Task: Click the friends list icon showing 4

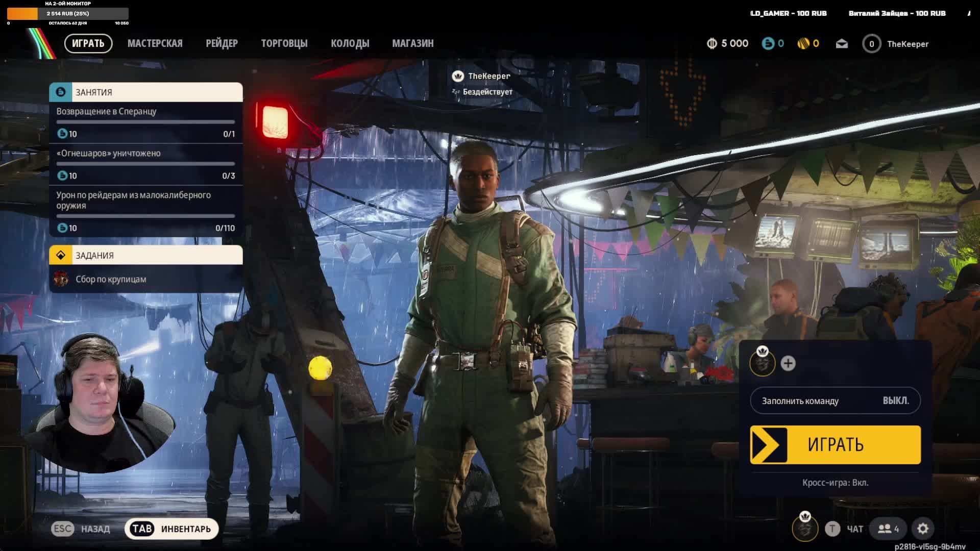Action: click(x=888, y=529)
